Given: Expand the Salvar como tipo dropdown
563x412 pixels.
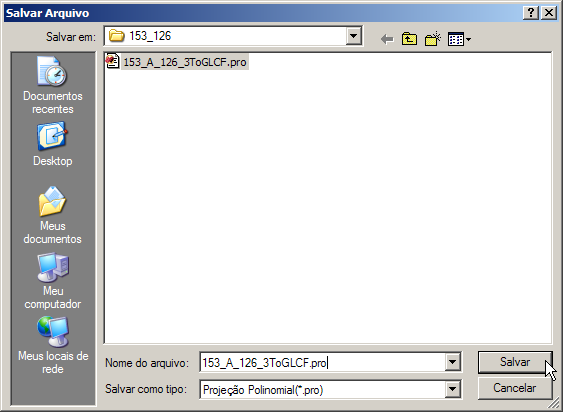Looking at the screenshot, I should point(452,389).
